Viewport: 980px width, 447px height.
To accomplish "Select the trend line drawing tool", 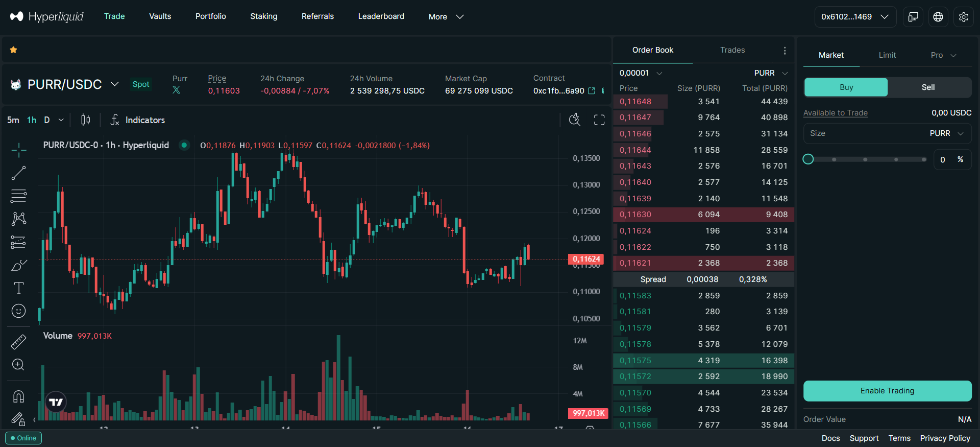I will point(18,173).
